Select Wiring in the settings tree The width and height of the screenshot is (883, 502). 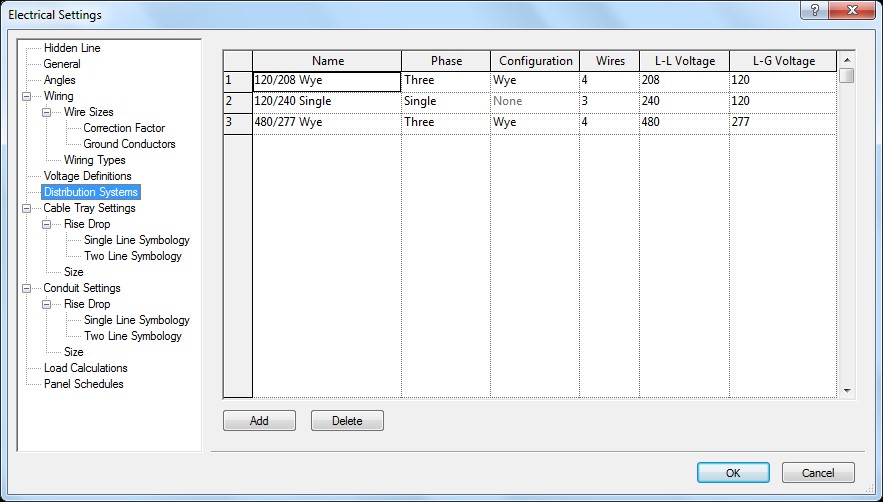click(x=58, y=96)
